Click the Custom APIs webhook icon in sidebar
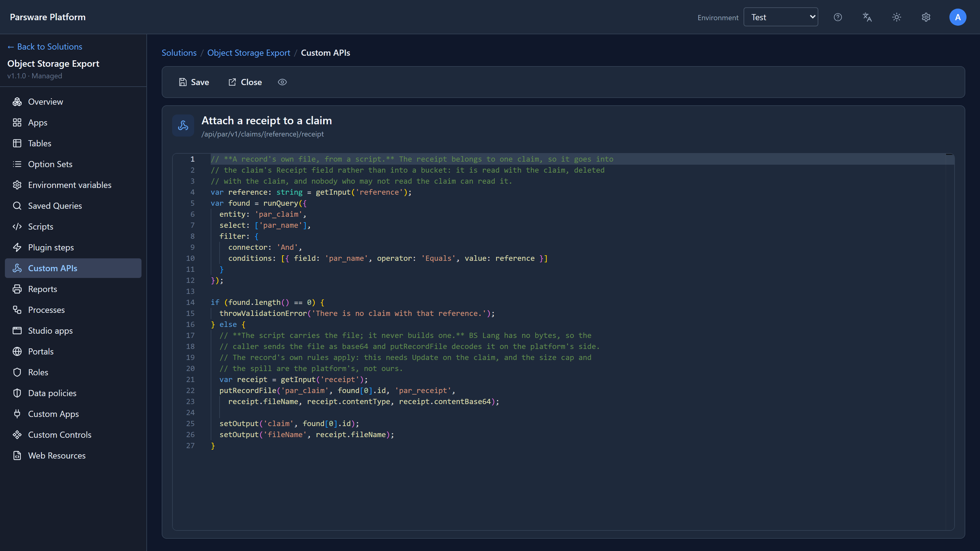980x551 pixels. click(x=17, y=268)
